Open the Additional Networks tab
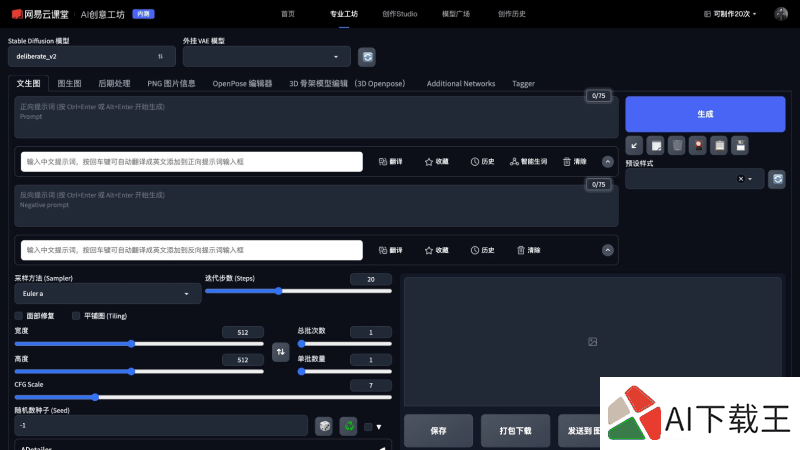Image resolution: width=800 pixels, height=450 pixels. pos(461,84)
